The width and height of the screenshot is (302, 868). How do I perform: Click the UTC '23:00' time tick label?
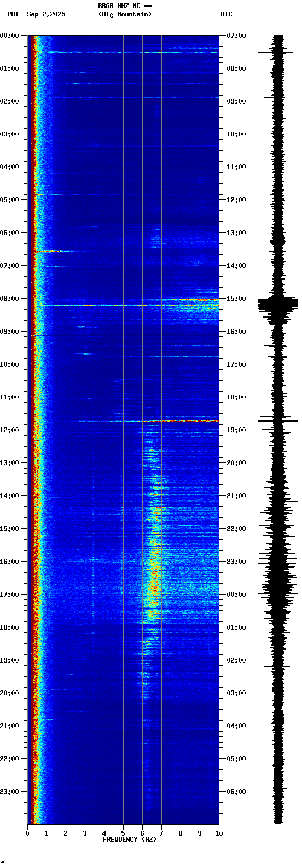click(x=236, y=562)
